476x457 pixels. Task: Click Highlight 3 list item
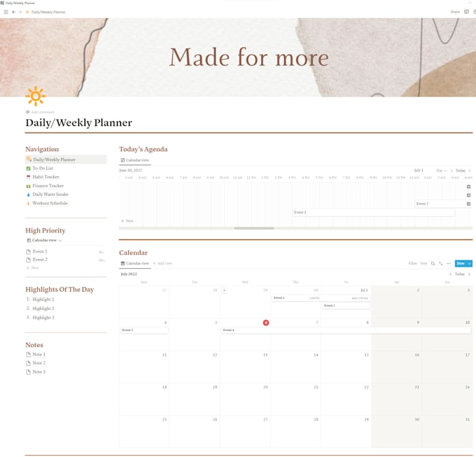pyautogui.click(x=43, y=318)
